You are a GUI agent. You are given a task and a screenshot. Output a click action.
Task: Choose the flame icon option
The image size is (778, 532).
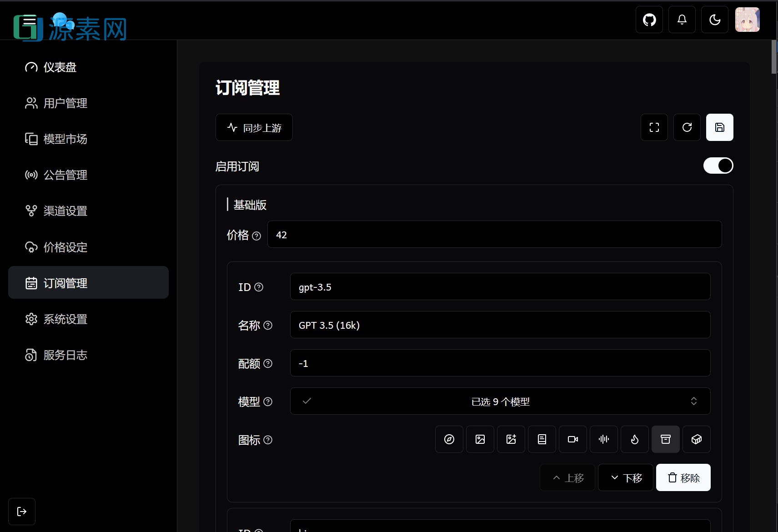634,439
